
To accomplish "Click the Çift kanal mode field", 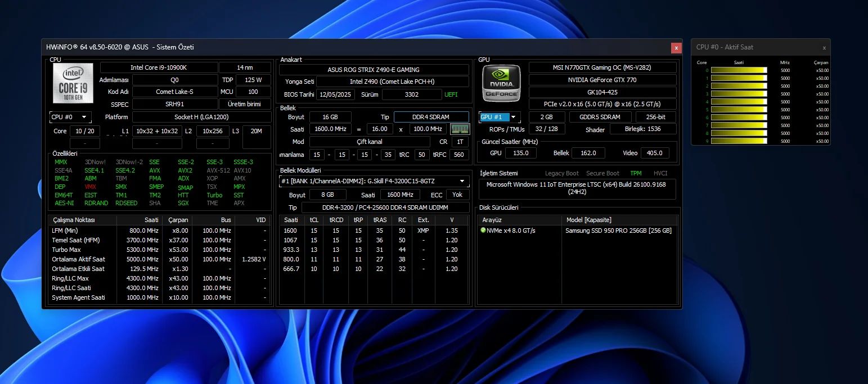I will click(x=370, y=142).
